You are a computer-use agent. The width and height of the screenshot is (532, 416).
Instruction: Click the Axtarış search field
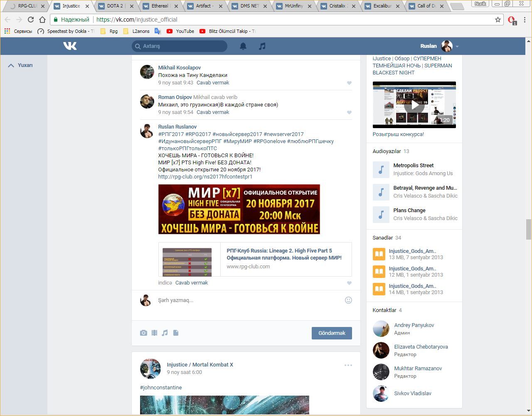(180, 46)
